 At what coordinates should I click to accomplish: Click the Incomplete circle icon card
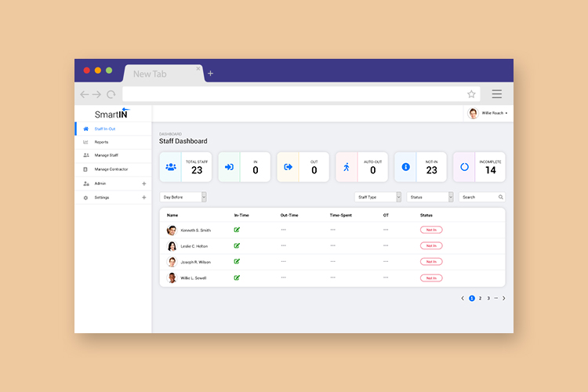pos(464,167)
